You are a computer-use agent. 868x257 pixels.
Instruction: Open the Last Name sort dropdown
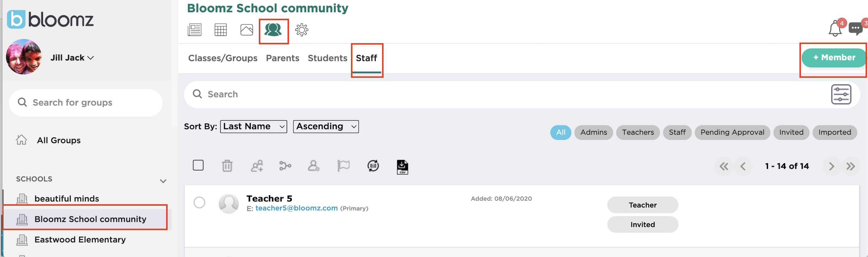pyautogui.click(x=253, y=126)
